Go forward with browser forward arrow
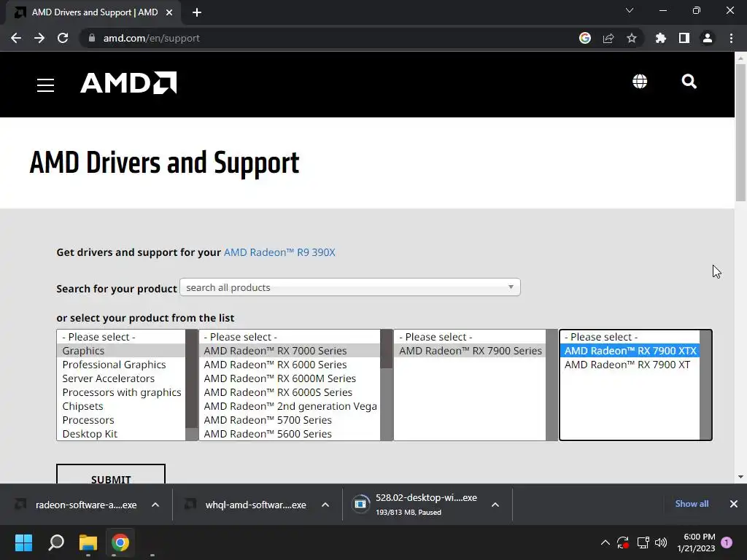The width and height of the screenshot is (747, 560). point(39,38)
